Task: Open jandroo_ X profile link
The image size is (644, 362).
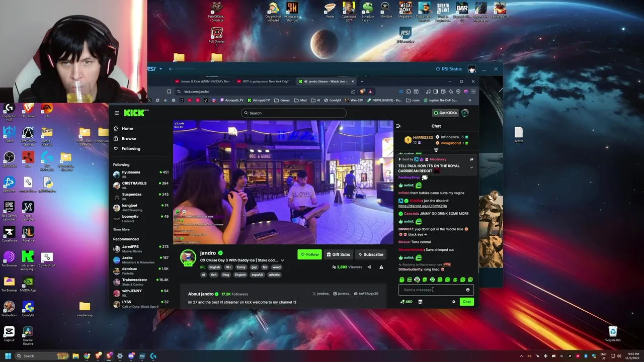Action: (321, 294)
